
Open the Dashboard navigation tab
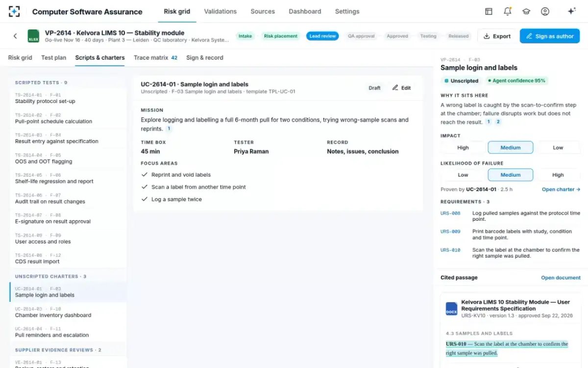click(305, 11)
